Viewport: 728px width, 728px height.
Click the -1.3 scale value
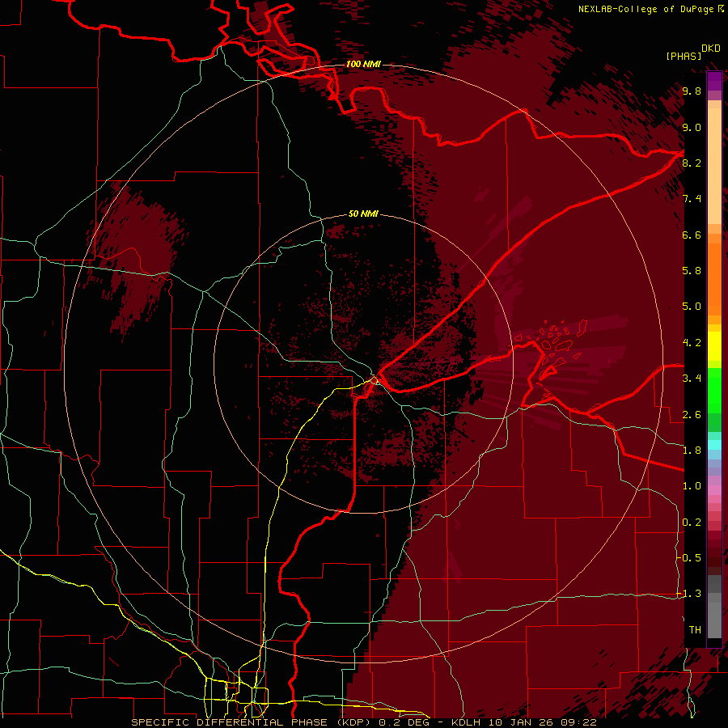688,594
